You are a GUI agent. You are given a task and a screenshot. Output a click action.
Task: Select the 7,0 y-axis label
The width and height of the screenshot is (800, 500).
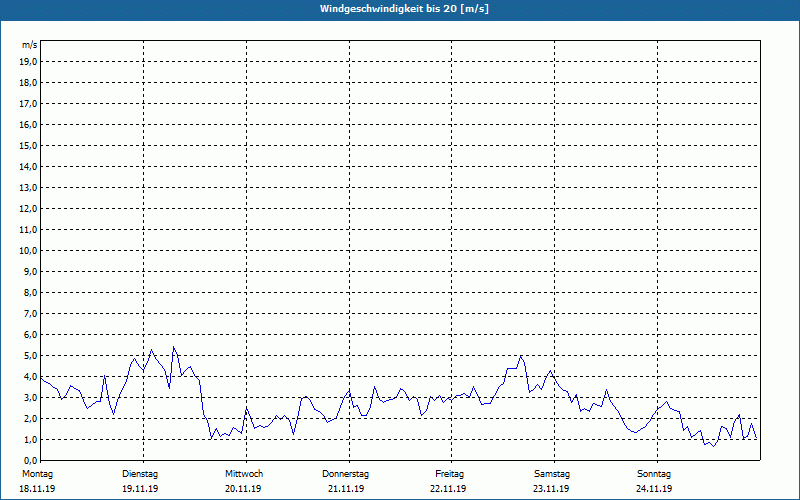coord(30,313)
